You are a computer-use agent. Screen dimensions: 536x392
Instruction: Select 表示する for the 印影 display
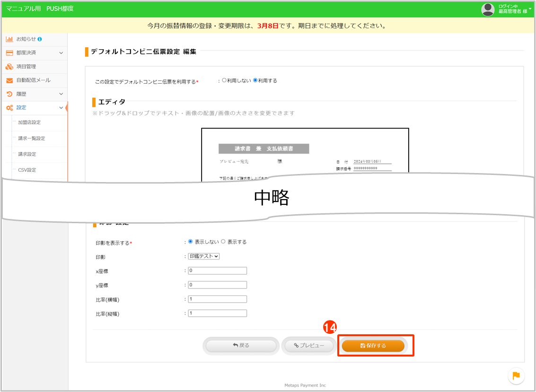(x=223, y=242)
